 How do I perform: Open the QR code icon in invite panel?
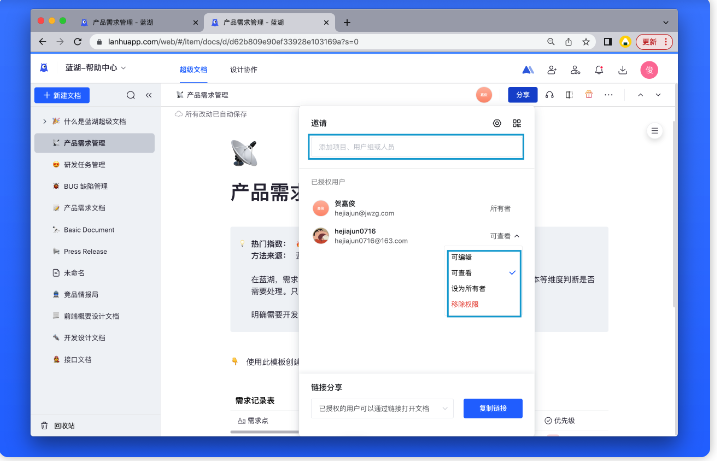tap(517, 123)
